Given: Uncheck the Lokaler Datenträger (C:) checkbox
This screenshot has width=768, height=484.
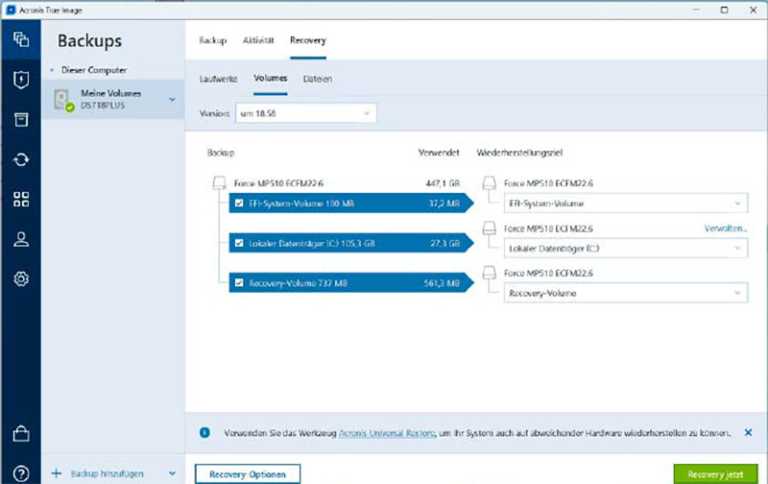Looking at the screenshot, I should click(x=239, y=243).
